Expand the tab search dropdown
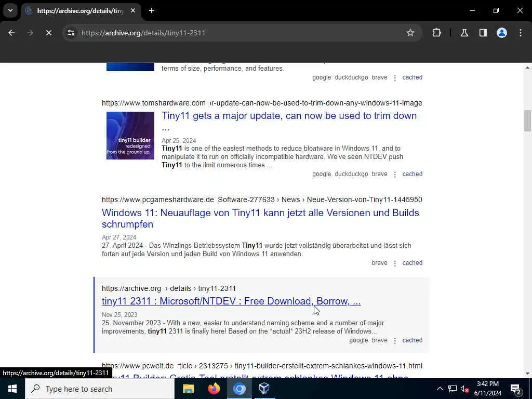 [x=10, y=10]
